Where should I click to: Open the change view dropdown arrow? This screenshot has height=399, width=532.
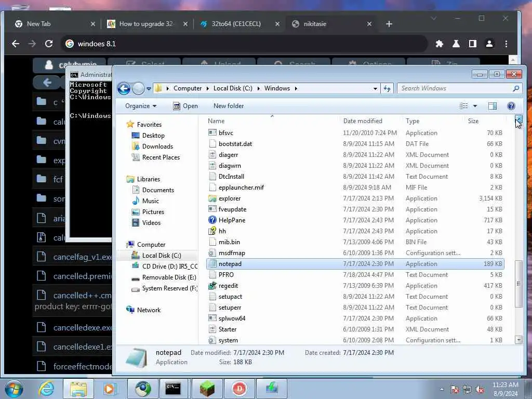click(475, 106)
